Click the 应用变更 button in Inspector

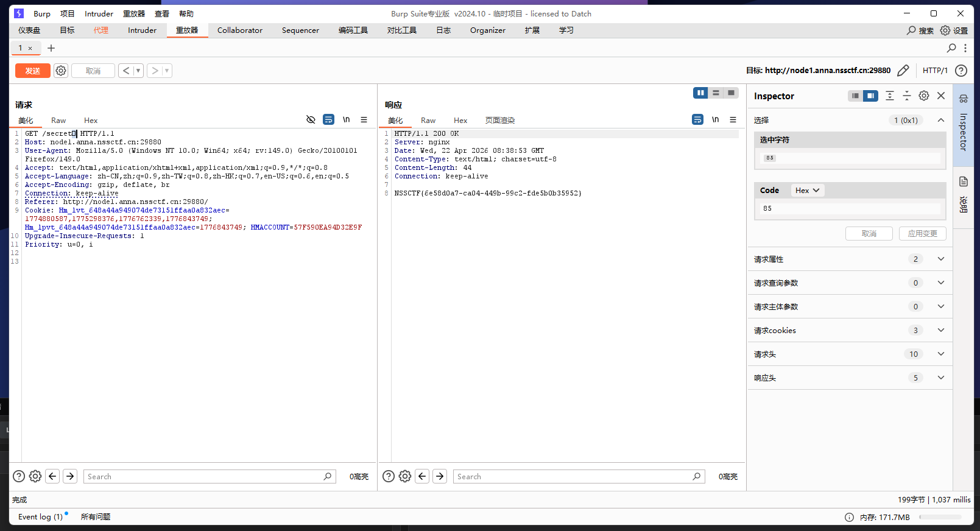coord(922,233)
